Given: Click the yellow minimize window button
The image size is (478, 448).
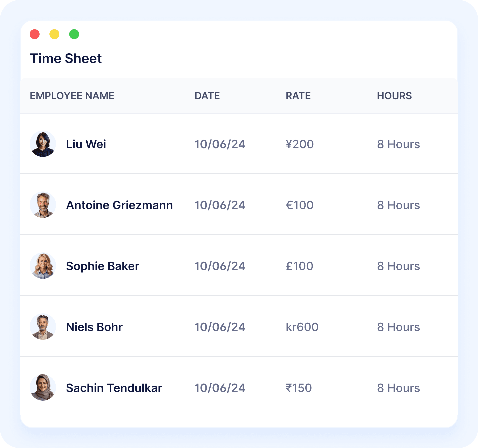Looking at the screenshot, I should click(54, 34).
